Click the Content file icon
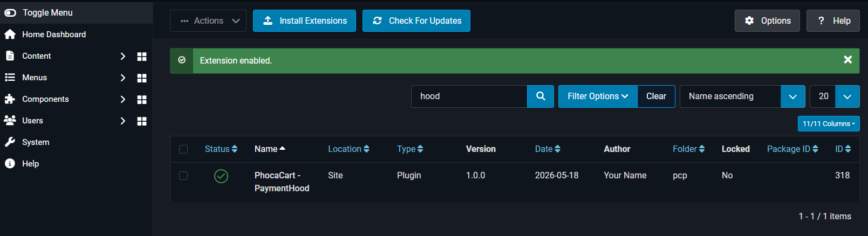The width and height of the screenshot is (868, 236). 10,55
